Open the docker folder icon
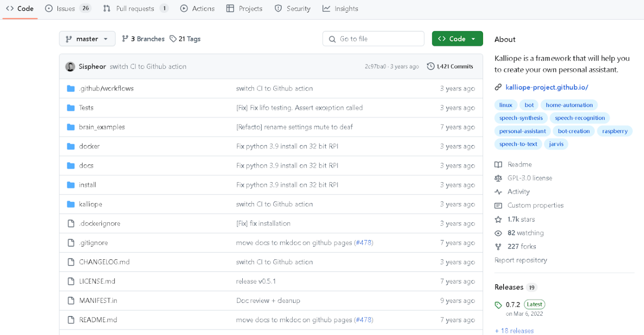 (70, 146)
